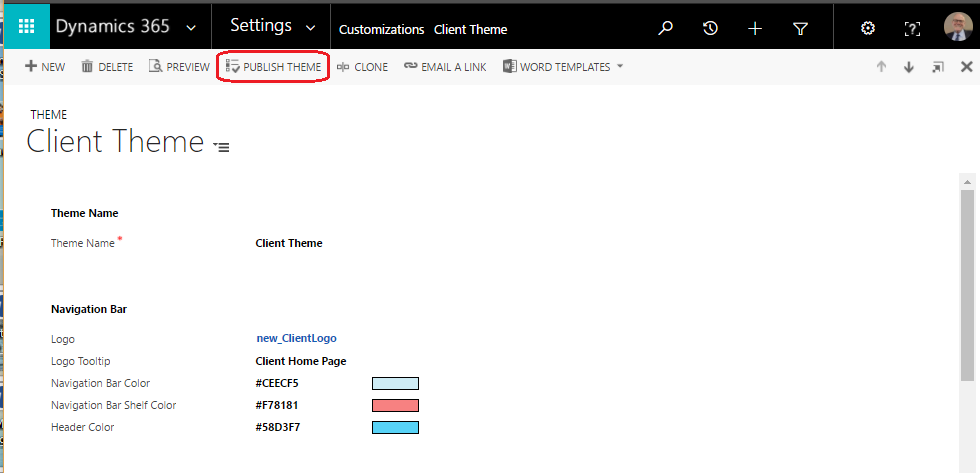Screen dimensions: 980x473
Task: Click the light blue Navigation Bar Color swatch
Action: pyautogui.click(x=395, y=384)
